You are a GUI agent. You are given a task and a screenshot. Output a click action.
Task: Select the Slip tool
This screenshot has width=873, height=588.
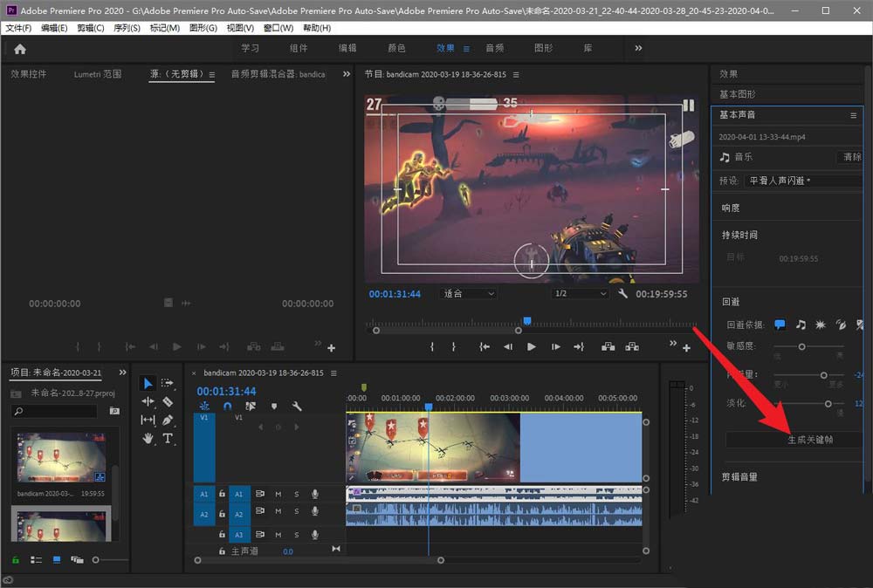tap(148, 420)
